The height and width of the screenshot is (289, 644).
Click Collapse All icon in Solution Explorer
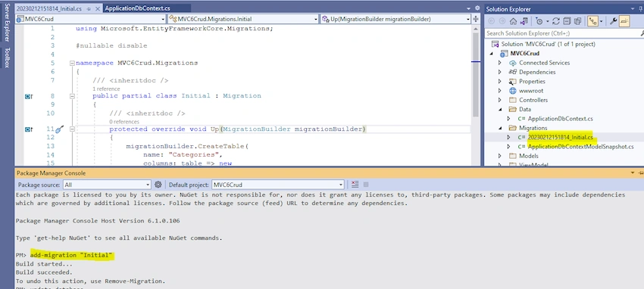(567, 22)
